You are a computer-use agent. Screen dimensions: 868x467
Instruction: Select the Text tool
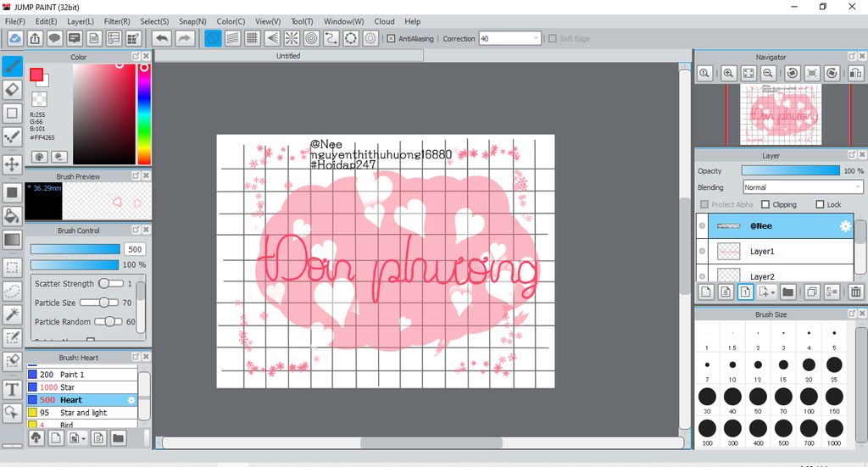click(x=12, y=390)
